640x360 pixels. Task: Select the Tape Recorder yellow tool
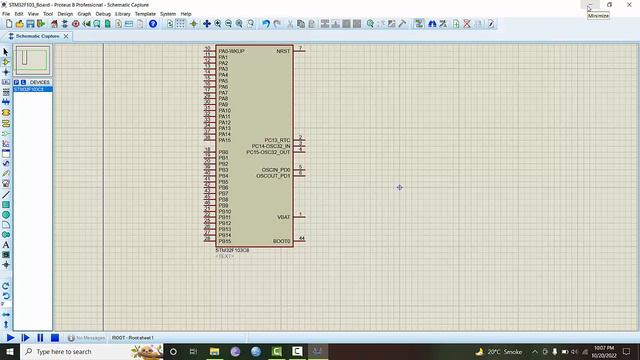pos(6,113)
